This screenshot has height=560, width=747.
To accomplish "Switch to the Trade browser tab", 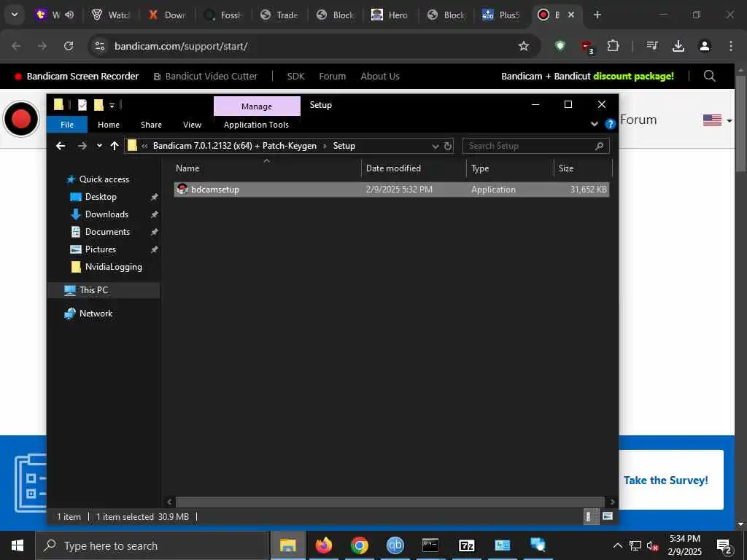I will (x=279, y=15).
